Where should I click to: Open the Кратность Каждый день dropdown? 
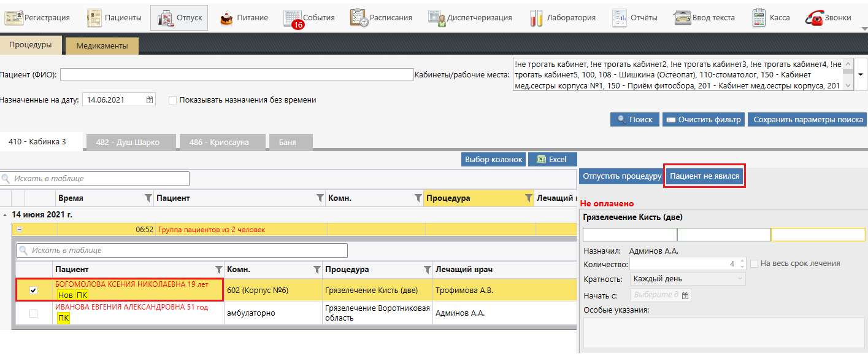688,279
